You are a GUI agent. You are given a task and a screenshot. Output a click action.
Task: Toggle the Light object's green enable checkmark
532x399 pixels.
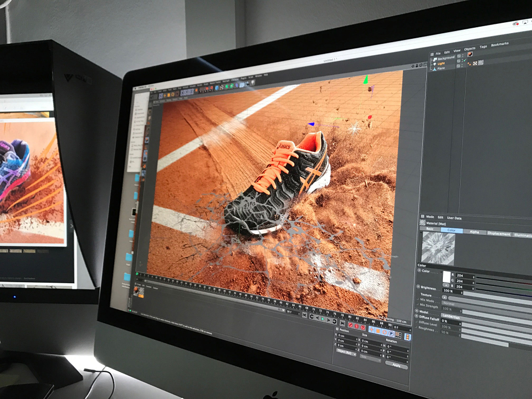(465, 60)
